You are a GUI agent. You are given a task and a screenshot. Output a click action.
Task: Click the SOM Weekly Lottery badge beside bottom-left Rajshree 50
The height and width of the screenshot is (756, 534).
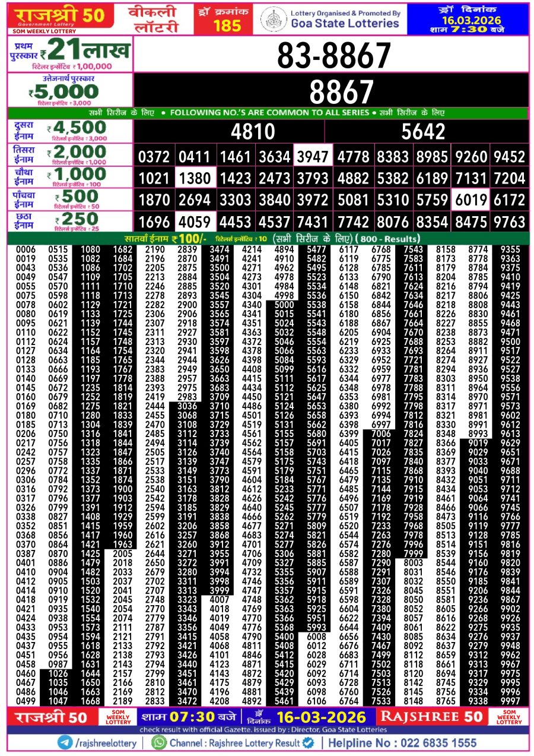[x=118, y=717]
